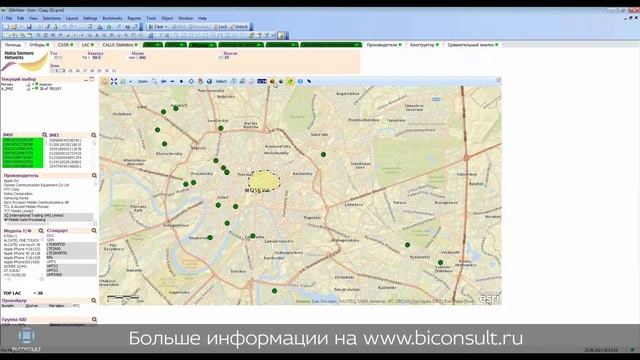
Task: Open search for Группа RBD list
Action: pyautogui.click(x=94, y=320)
